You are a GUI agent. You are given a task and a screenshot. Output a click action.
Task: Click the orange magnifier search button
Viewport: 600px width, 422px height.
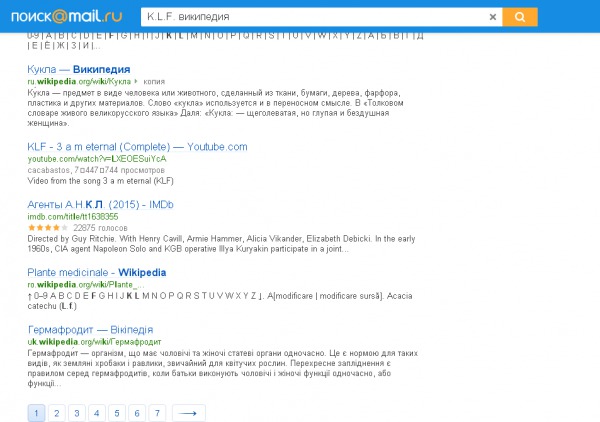click(520, 17)
